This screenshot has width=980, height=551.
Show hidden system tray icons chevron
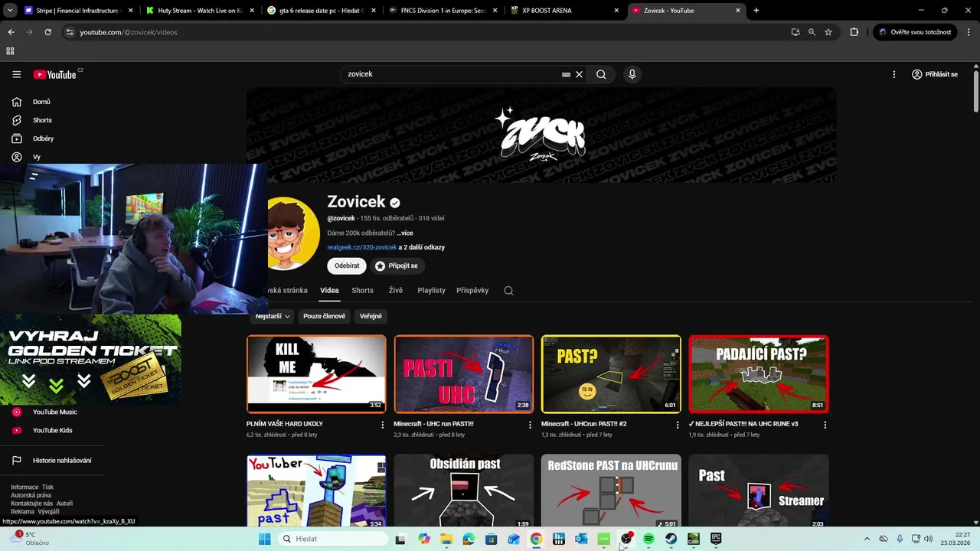[867, 539]
